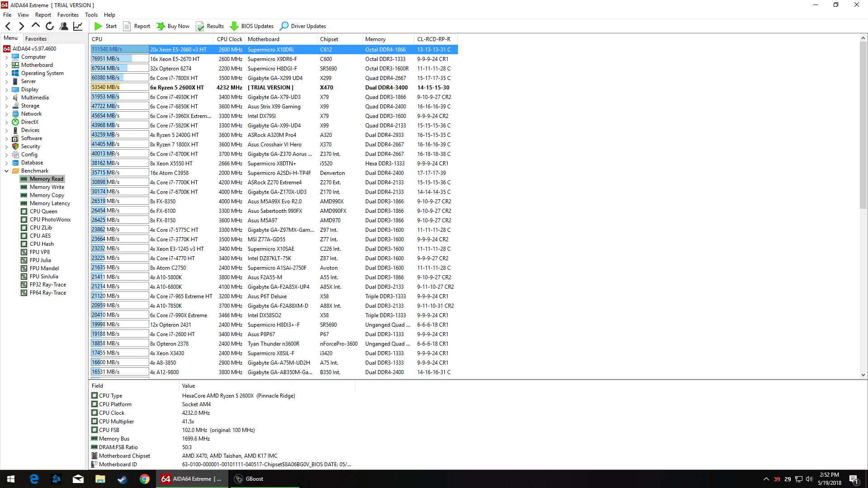The image size is (868, 488).
Task: Click Buy Now in toolbar
Action: coord(173,26)
